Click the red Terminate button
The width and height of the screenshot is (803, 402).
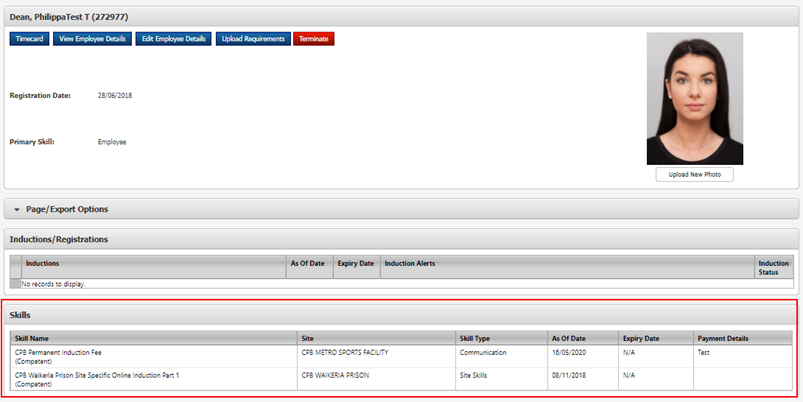[x=314, y=39]
